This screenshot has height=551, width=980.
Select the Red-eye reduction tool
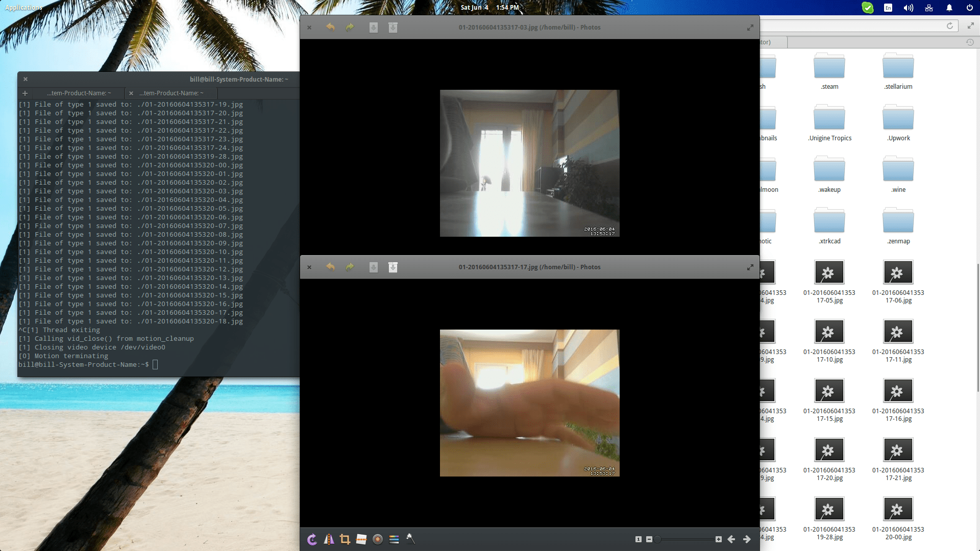pyautogui.click(x=378, y=539)
